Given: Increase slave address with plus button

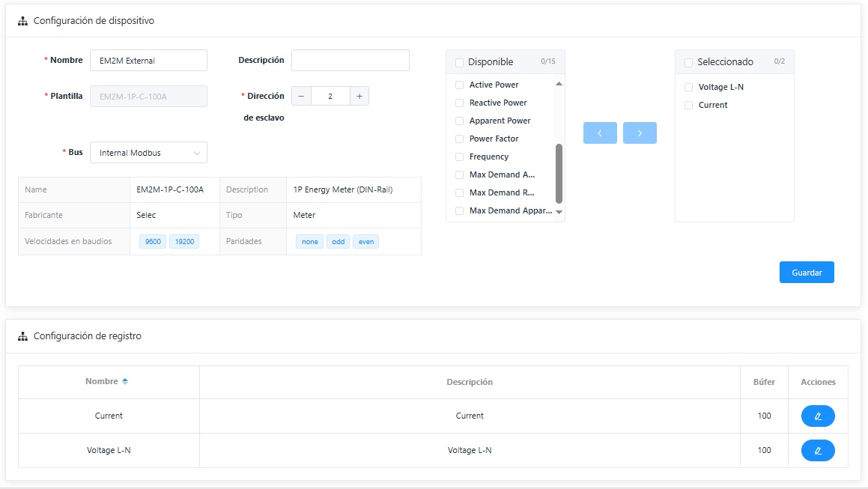Looking at the screenshot, I should (x=359, y=96).
